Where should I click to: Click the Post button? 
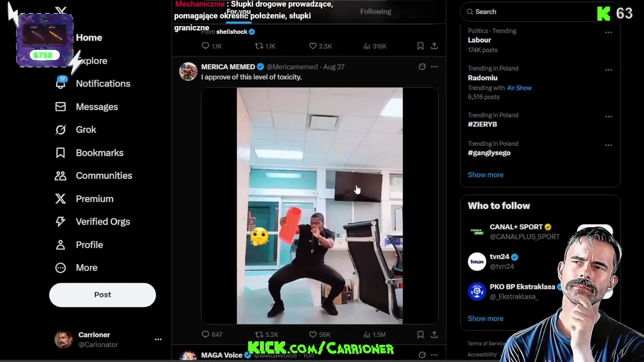(x=103, y=295)
